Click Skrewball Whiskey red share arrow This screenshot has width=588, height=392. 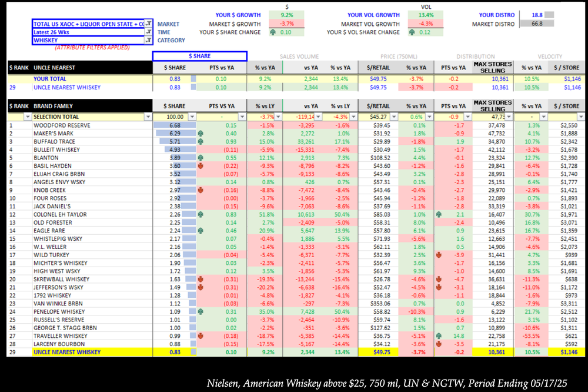point(201,279)
